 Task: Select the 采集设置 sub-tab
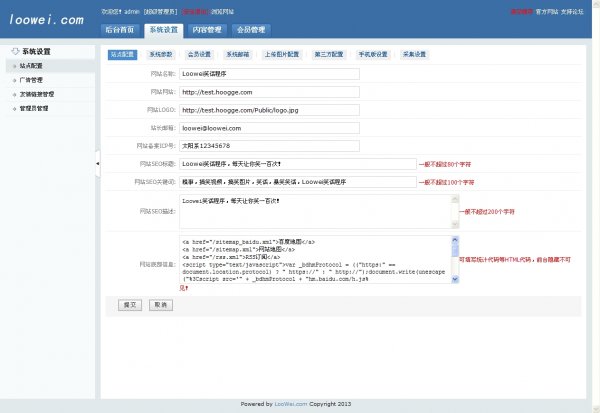click(x=414, y=55)
